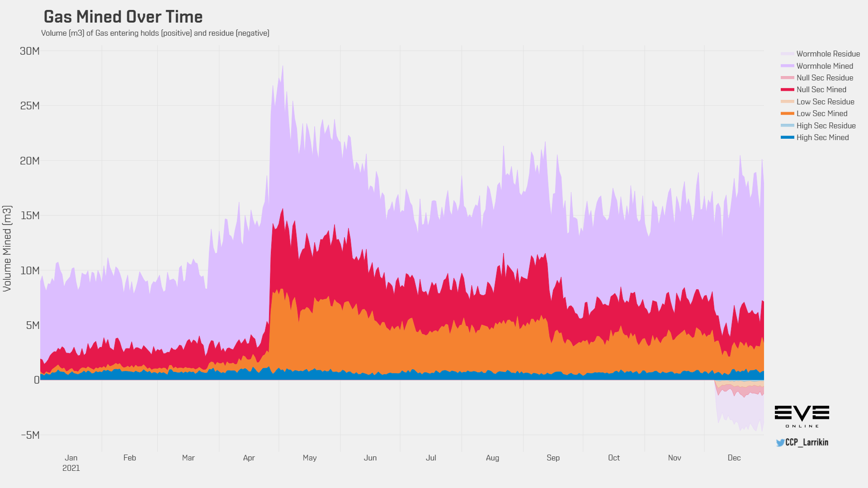868x488 pixels.
Task: Click the 30M y-axis tick label
Action: 29,51
